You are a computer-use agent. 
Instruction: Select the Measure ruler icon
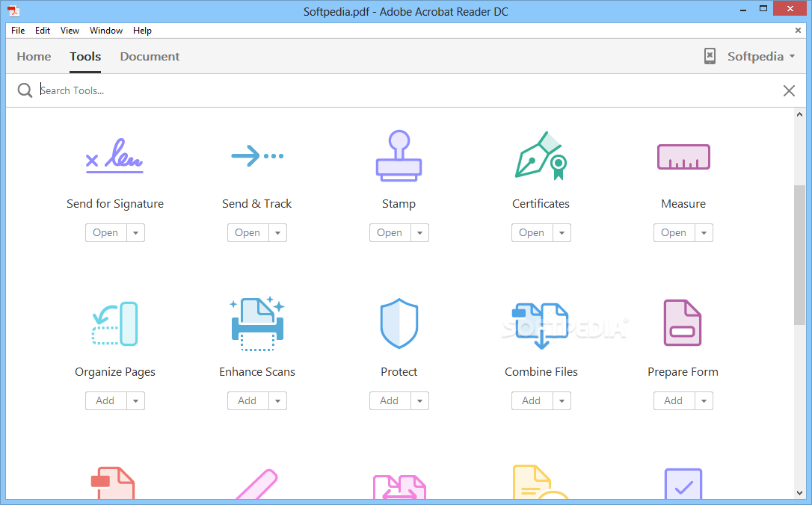tap(683, 157)
